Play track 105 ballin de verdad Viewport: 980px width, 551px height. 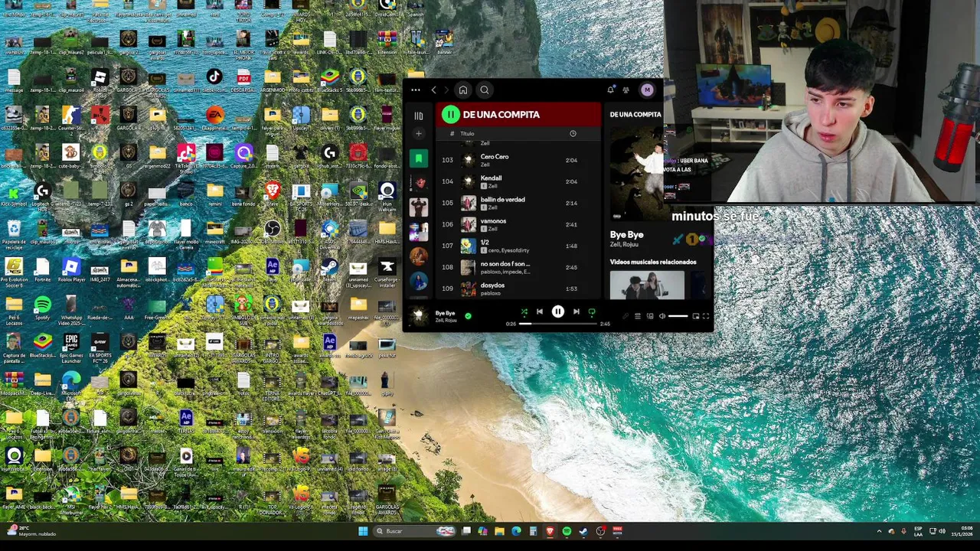click(x=519, y=203)
